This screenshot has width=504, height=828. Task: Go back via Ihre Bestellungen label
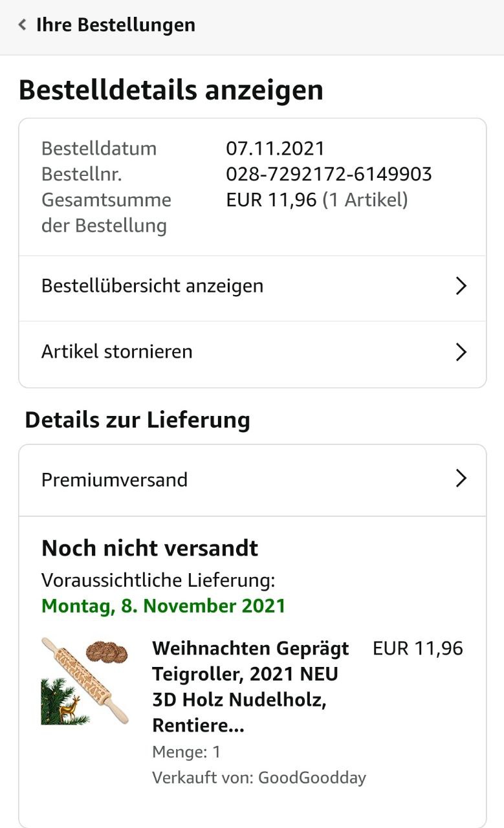point(115,25)
